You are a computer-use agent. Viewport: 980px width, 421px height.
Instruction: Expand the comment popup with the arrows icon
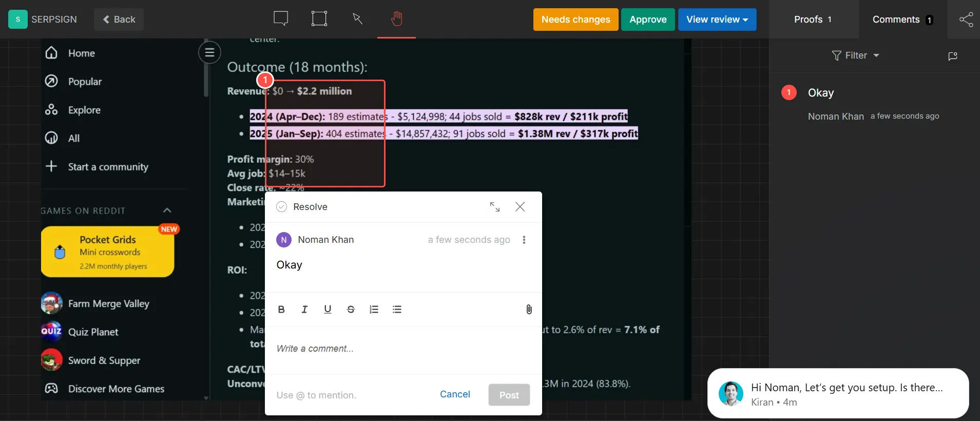point(495,206)
